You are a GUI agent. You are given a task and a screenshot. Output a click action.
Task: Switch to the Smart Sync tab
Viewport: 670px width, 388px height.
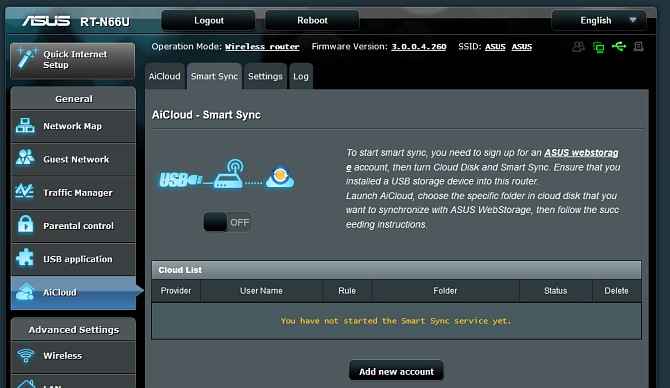click(x=214, y=76)
